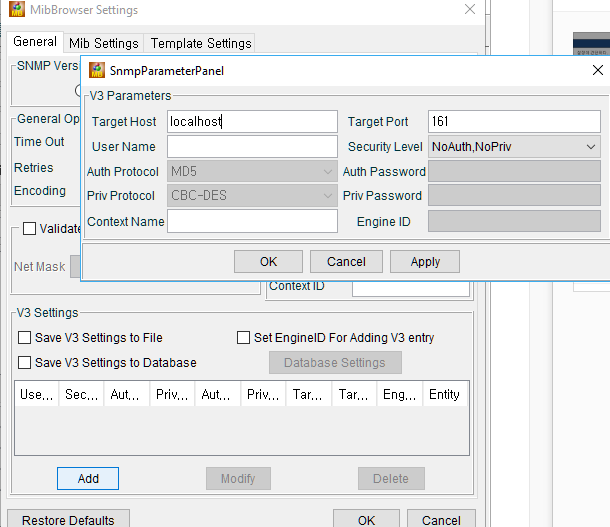Add a new V3 entry
Viewport: 610px width, 527px height.
(x=88, y=478)
